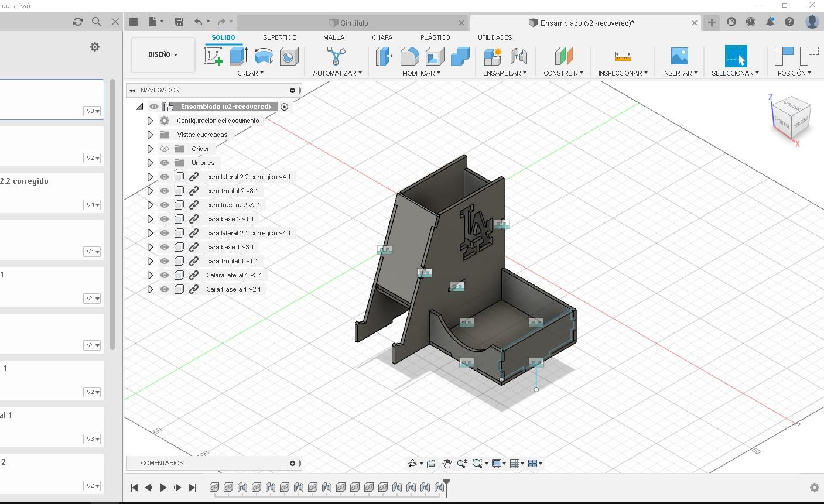Click the Select tool icon
Image resolution: width=824 pixels, height=504 pixels.
tap(736, 56)
